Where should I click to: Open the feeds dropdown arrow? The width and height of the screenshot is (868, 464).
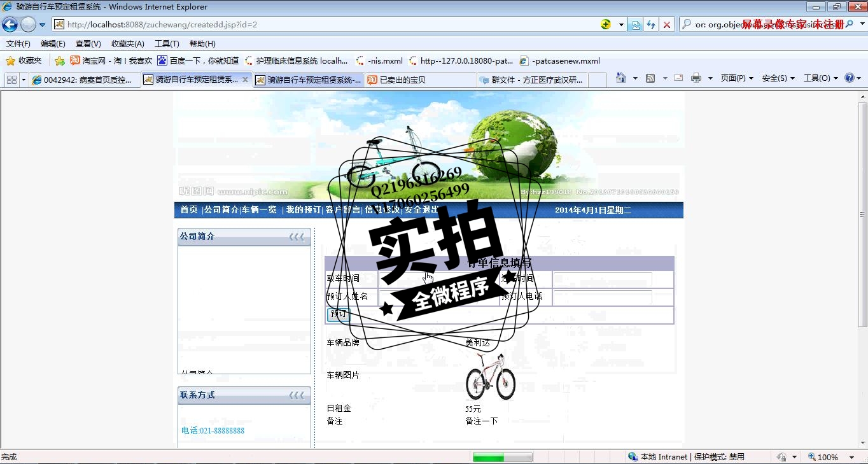(665, 78)
